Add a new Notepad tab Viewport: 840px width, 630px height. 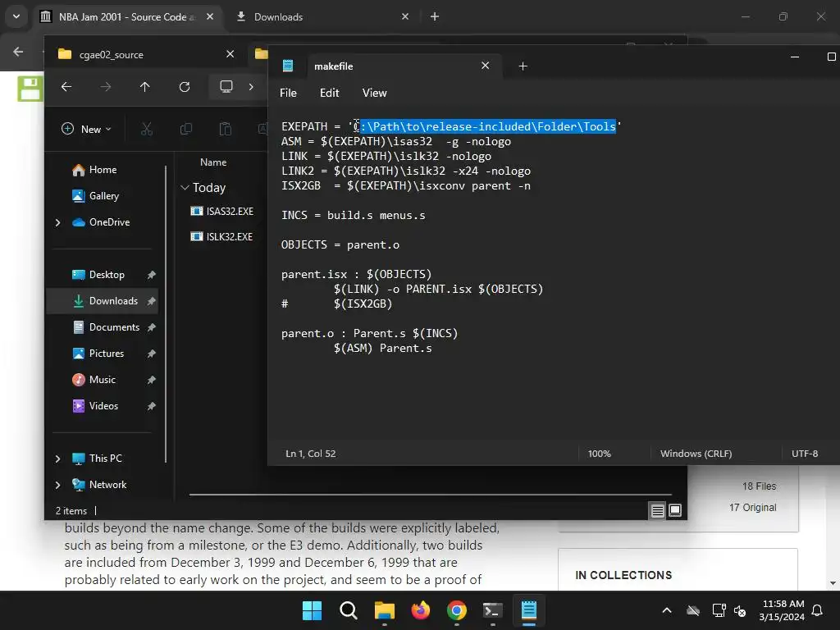click(x=523, y=66)
